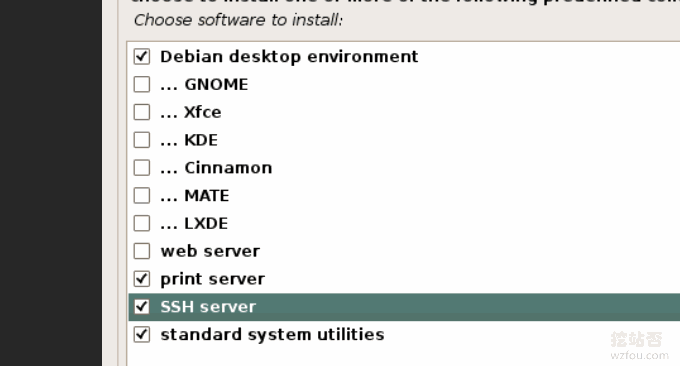Pick the '... KDE' row text
The width and height of the screenshot is (680, 366).
click(189, 140)
